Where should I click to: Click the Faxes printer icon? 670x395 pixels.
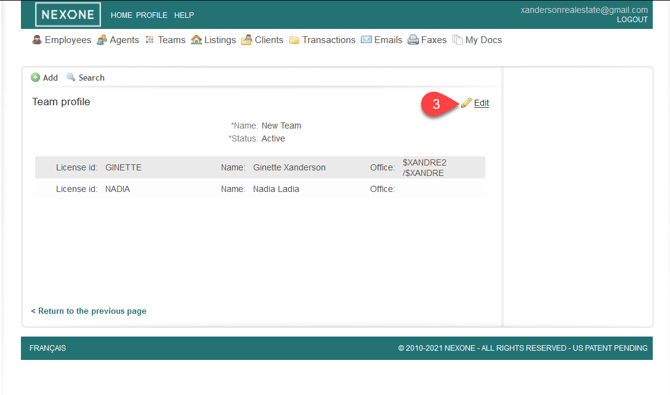click(x=413, y=40)
